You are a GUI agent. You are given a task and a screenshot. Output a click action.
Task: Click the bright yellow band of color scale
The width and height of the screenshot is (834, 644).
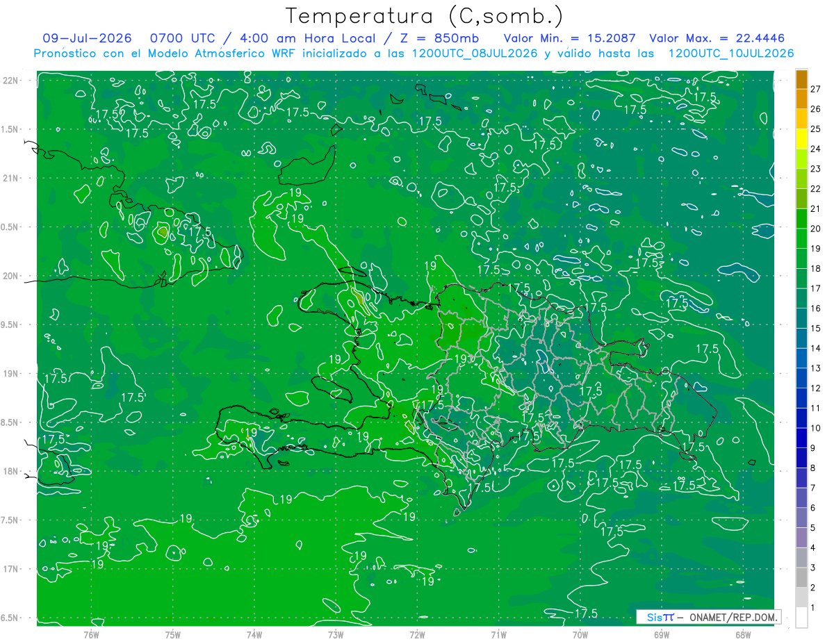(801, 139)
